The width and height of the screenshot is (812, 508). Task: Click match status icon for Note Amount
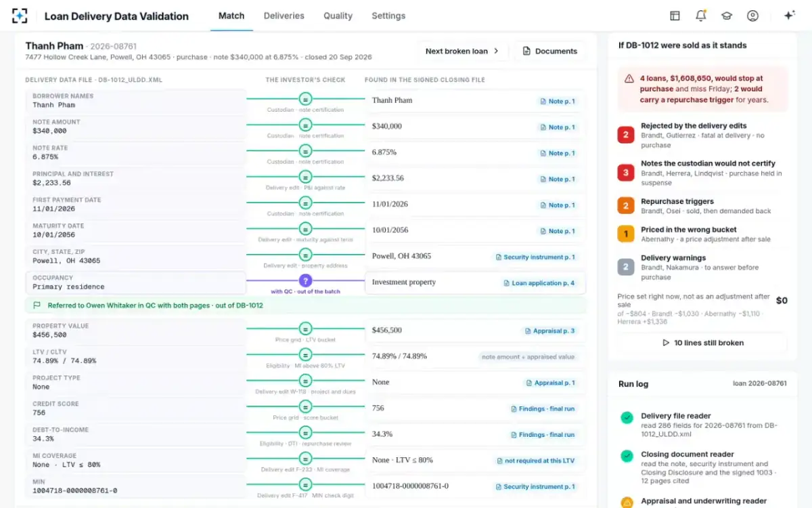305,125
